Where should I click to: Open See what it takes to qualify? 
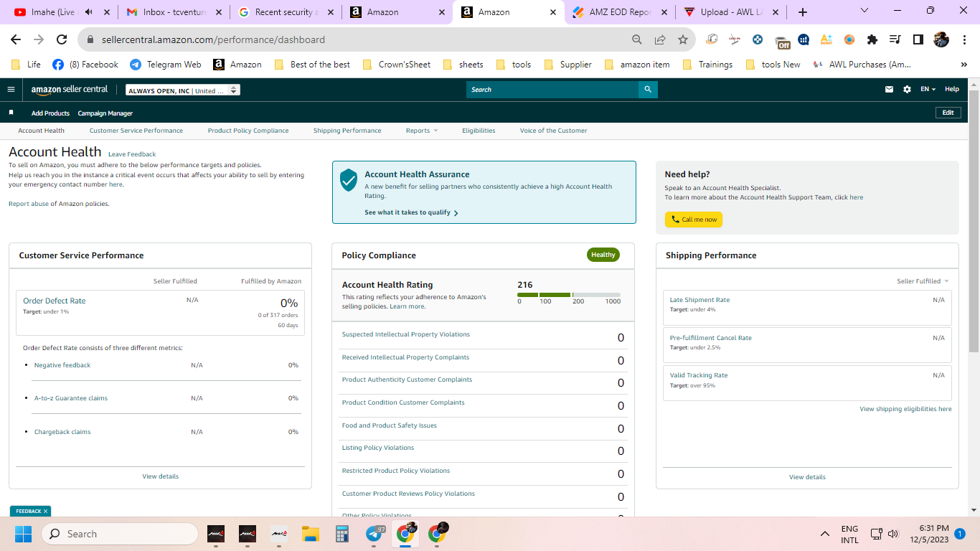click(411, 212)
